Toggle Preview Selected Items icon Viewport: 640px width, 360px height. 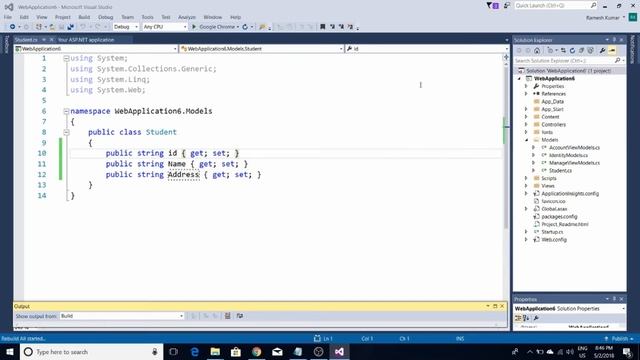pos(612,51)
